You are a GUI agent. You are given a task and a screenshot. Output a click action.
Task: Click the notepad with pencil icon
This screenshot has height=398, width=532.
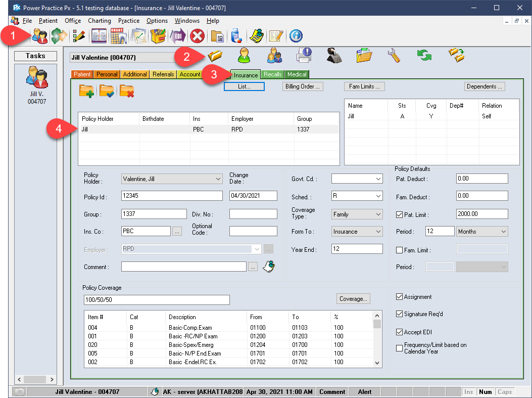coord(276,36)
